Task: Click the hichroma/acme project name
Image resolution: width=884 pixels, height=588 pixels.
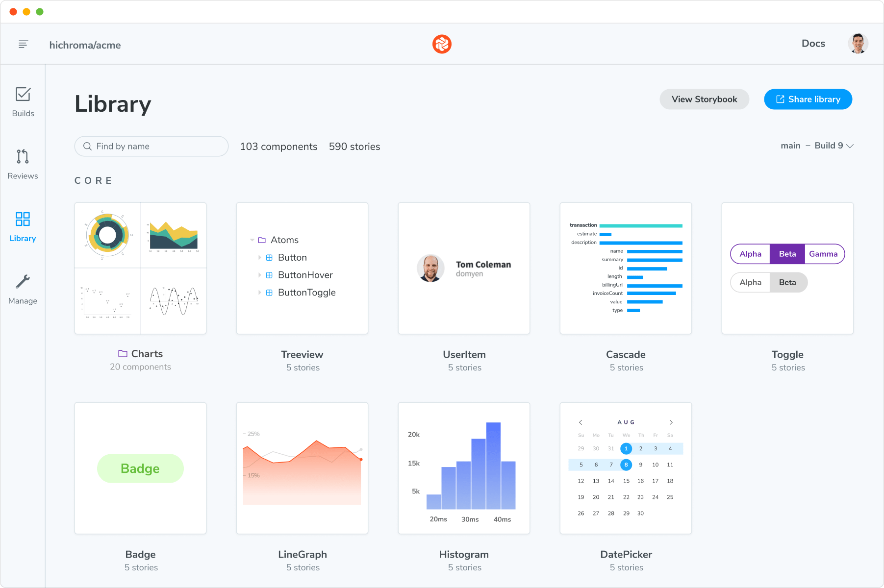Action: (x=85, y=45)
